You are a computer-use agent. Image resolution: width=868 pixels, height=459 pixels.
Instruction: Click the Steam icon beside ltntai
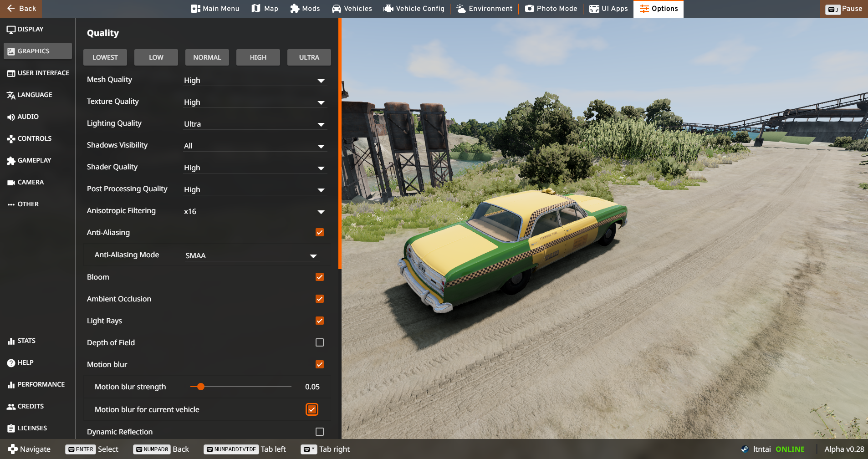[x=745, y=449]
